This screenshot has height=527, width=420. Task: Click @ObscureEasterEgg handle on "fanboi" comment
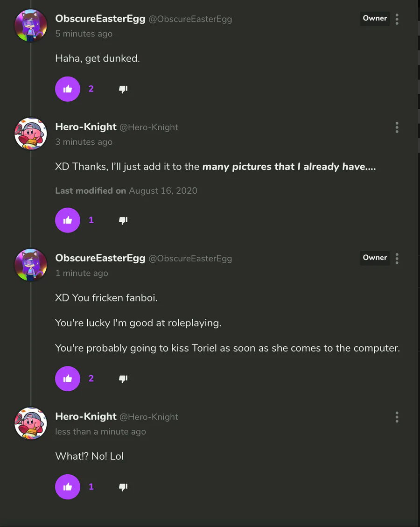(x=190, y=258)
